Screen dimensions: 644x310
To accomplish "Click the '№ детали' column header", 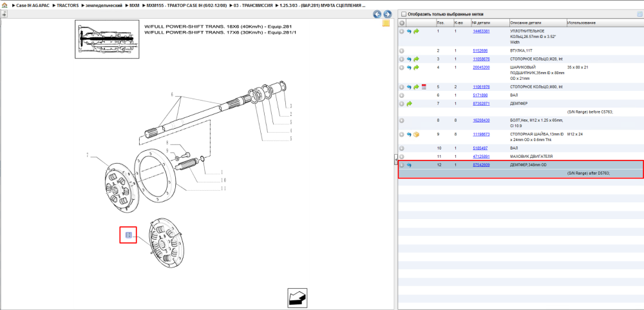I will coord(490,23).
